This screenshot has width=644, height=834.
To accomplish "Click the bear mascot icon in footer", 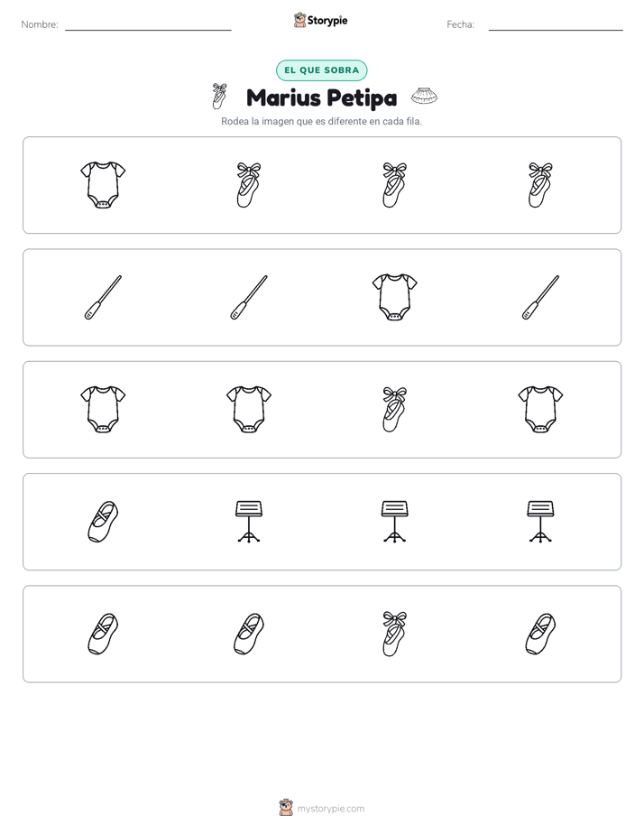I will (x=286, y=808).
